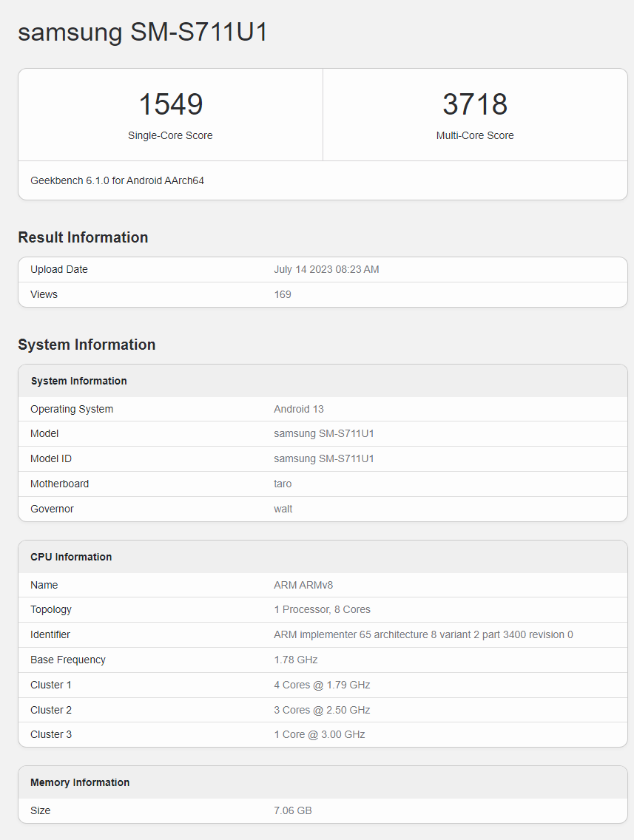634x840 pixels.
Task: Click the Result Information heading
Action: [x=83, y=237]
